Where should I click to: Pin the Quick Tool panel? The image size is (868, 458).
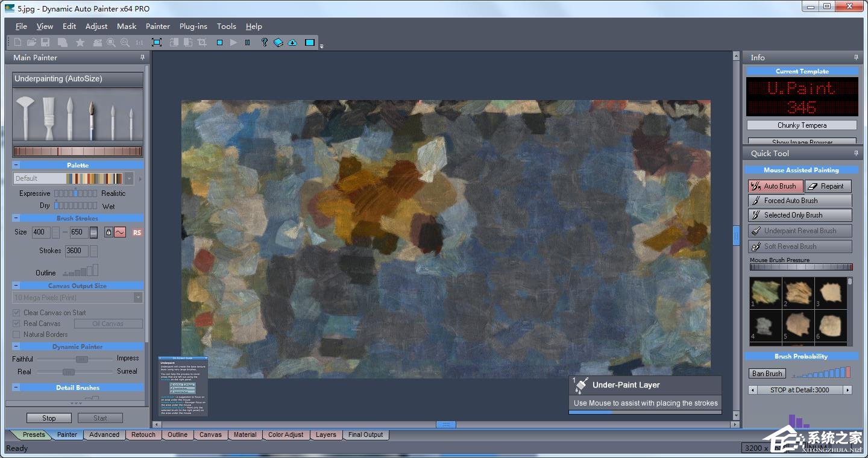tap(856, 153)
